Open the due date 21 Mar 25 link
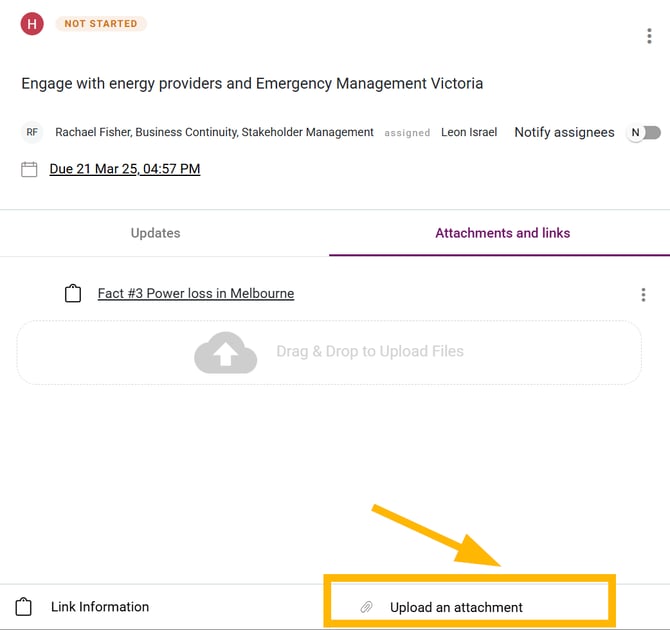The width and height of the screenshot is (670, 630). [x=125, y=169]
